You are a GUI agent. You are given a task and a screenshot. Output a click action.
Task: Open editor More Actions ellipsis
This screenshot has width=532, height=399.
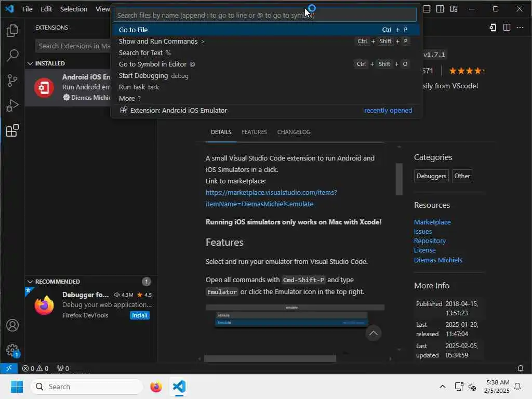pos(520,28)
